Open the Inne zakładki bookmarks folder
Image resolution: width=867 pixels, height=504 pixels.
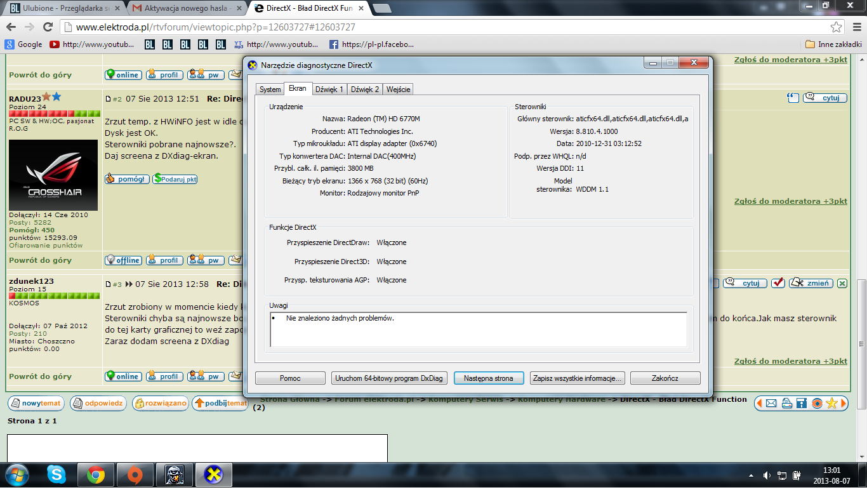833,44
